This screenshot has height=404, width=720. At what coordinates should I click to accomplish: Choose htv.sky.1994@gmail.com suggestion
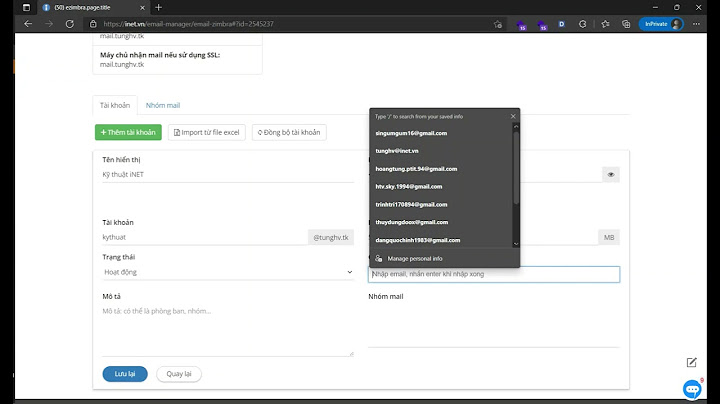pyautogui.click(x=441, y=186)
